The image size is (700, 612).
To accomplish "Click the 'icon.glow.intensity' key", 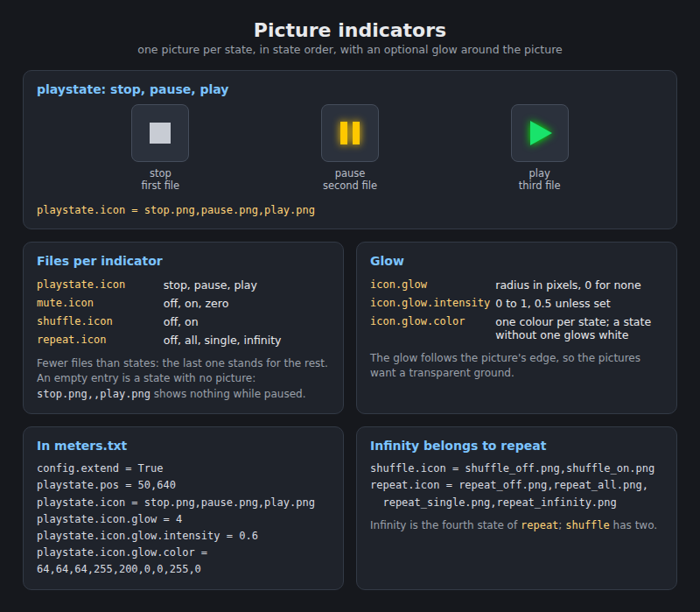I will click(x=430, y=303).
